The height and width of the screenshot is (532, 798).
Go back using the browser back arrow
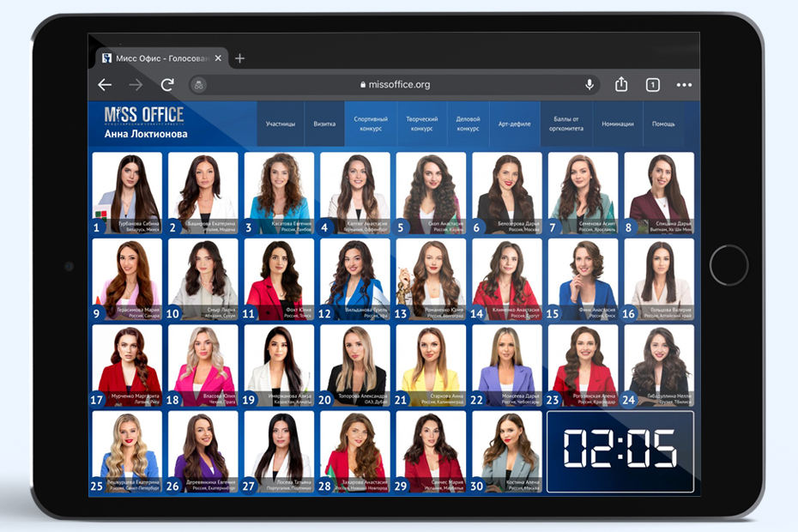pos(105,85)
